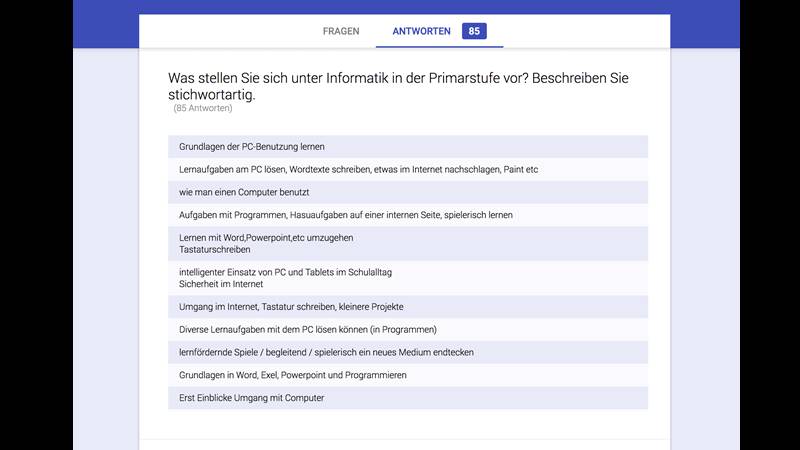The width and height of the screenshot is (800, 450).
Task: Select answer 'Grundlagen der PC-Benutzung lernen'
Action: pos(408,146)
